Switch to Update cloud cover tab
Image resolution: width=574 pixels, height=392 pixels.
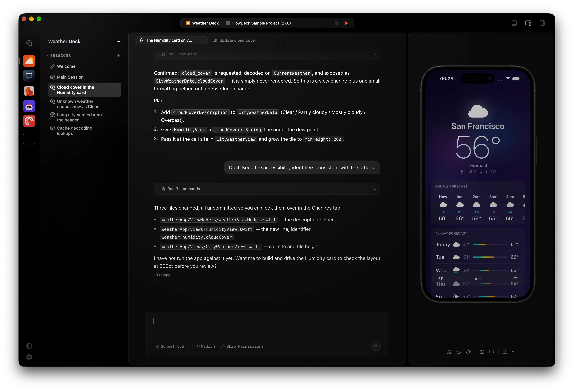tap(245, 40)
